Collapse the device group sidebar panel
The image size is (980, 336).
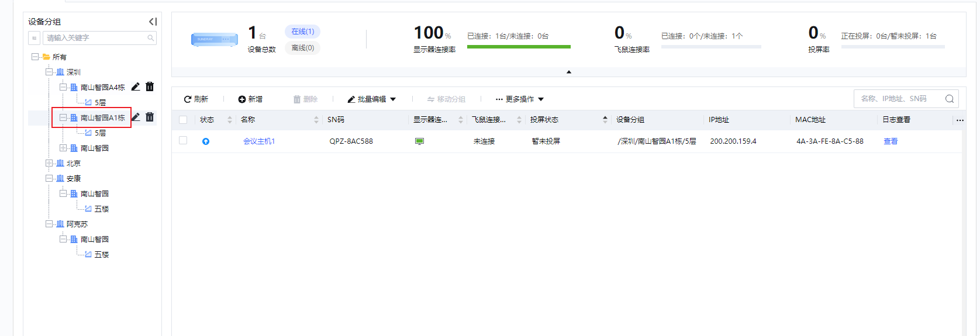153,22
